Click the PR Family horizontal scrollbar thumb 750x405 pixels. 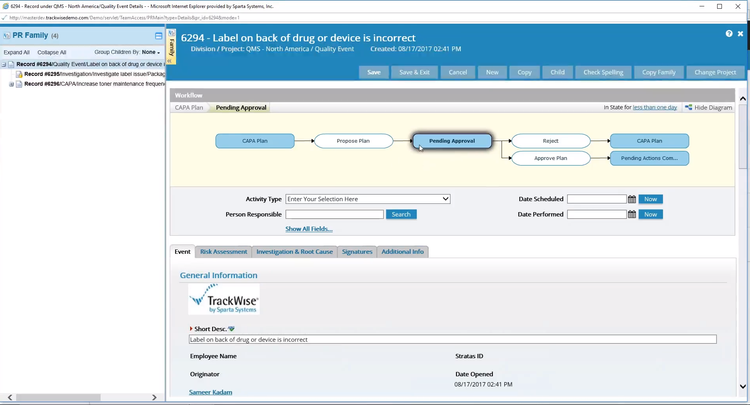pos(58,397)
